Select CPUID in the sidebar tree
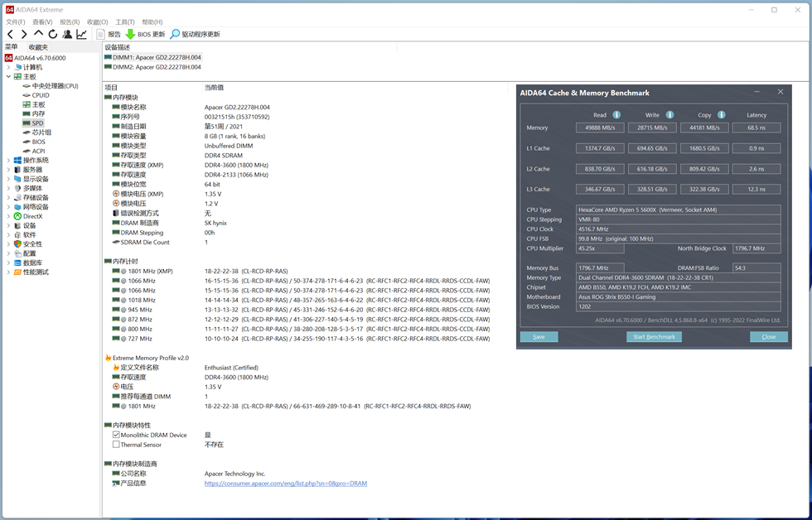This screenshot has width=812, height=520. coord(41,95)
